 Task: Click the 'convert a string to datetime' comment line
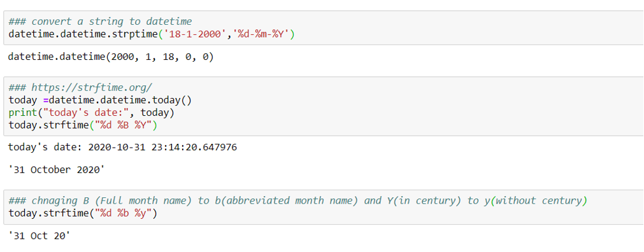(100, 22)
